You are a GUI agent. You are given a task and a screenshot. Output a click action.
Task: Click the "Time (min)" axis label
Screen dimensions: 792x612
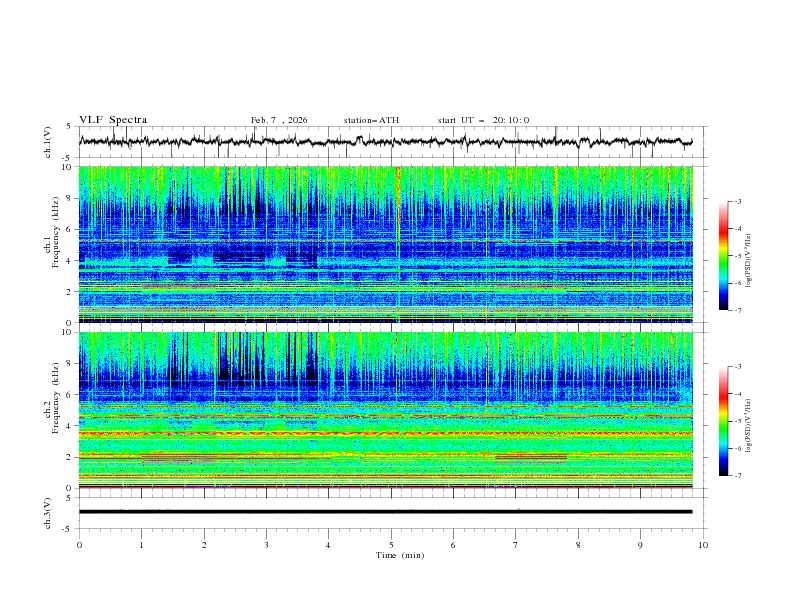pyautogui.click(x=400, y=555)
